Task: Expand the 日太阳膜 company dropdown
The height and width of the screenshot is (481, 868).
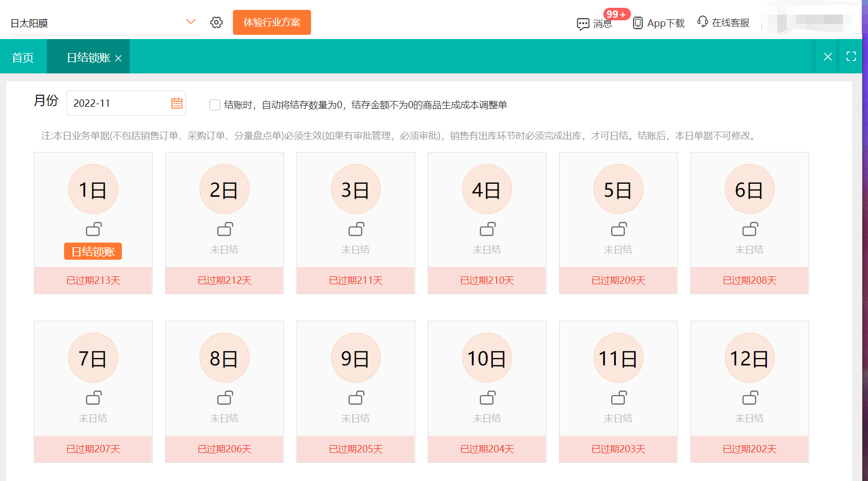Action: pyautogui.click(x=190, y=21)
